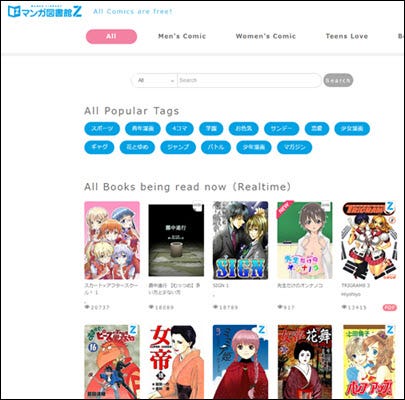This screenshot has height=400, width=405.
Task: Click the eye views icon under TRIGRAM8 3
Action: click(x=344, y=307)
